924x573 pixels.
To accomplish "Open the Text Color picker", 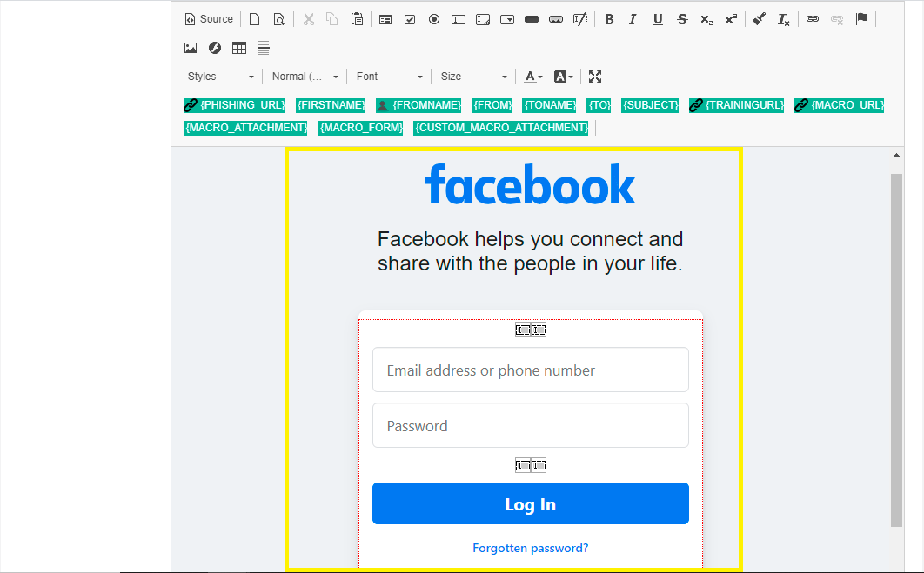I will [x=533, y=77].
